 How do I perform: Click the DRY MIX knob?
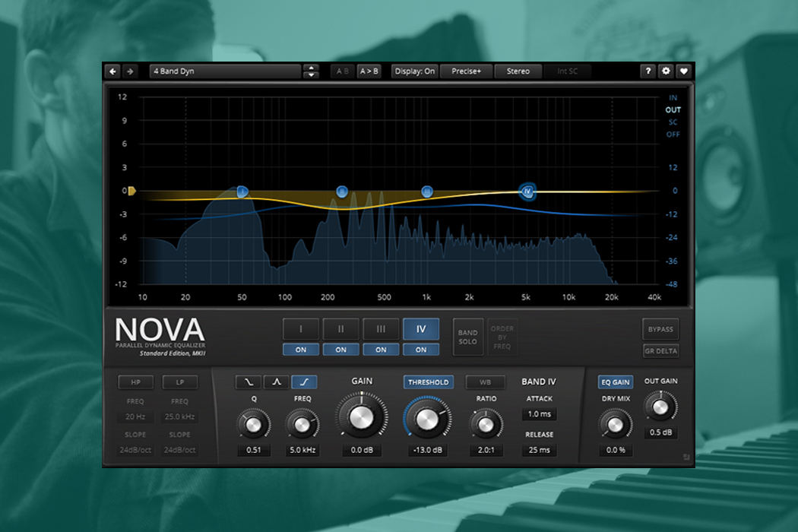click(616, 424)
